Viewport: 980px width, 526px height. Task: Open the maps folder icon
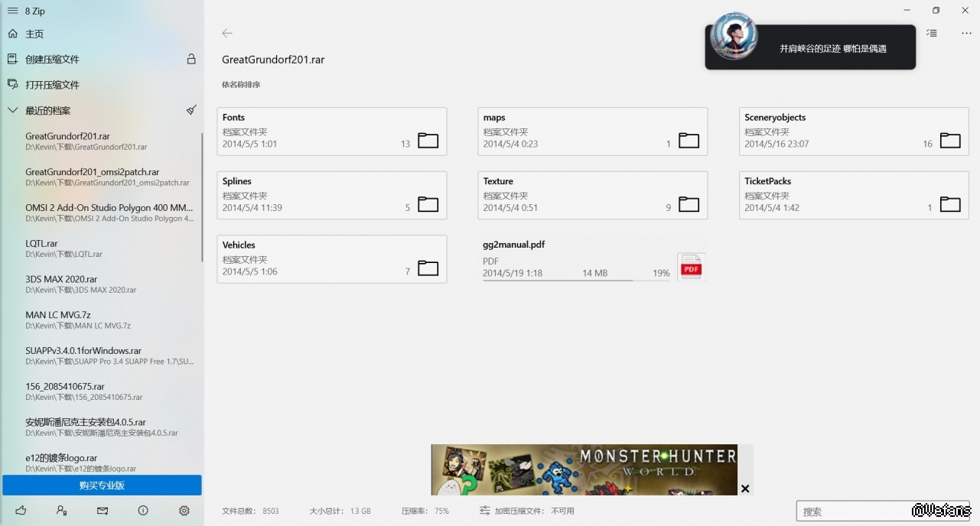(x=689, y=141)
